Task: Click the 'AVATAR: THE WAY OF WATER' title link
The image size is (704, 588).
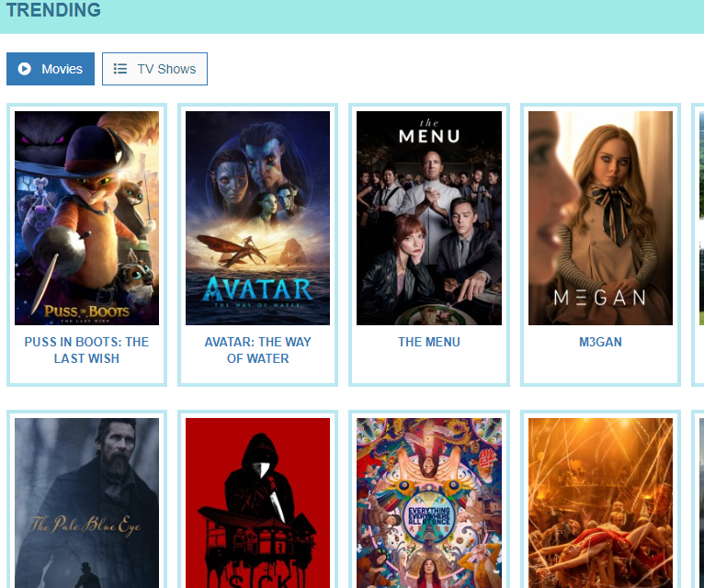Action: (x=257, y=350)
